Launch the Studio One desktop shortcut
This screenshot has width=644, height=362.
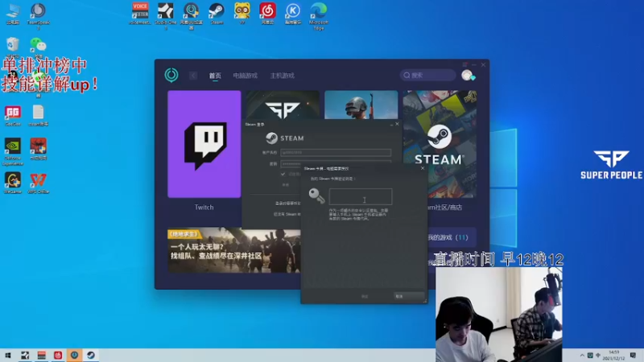[x=166, y=14]
